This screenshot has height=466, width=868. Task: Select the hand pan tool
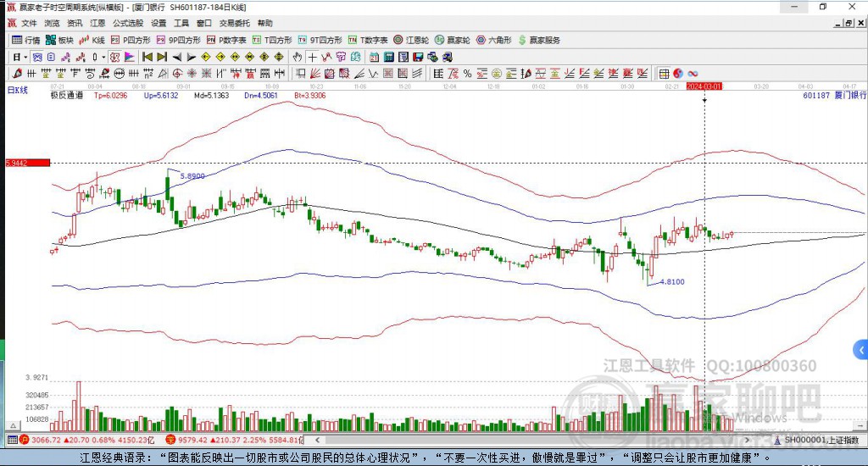[x=298, y=57]
